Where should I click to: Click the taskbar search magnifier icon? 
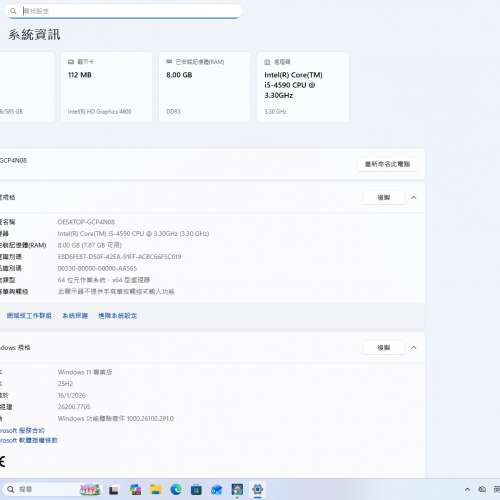pyautogui.click(x=11, y=489)
